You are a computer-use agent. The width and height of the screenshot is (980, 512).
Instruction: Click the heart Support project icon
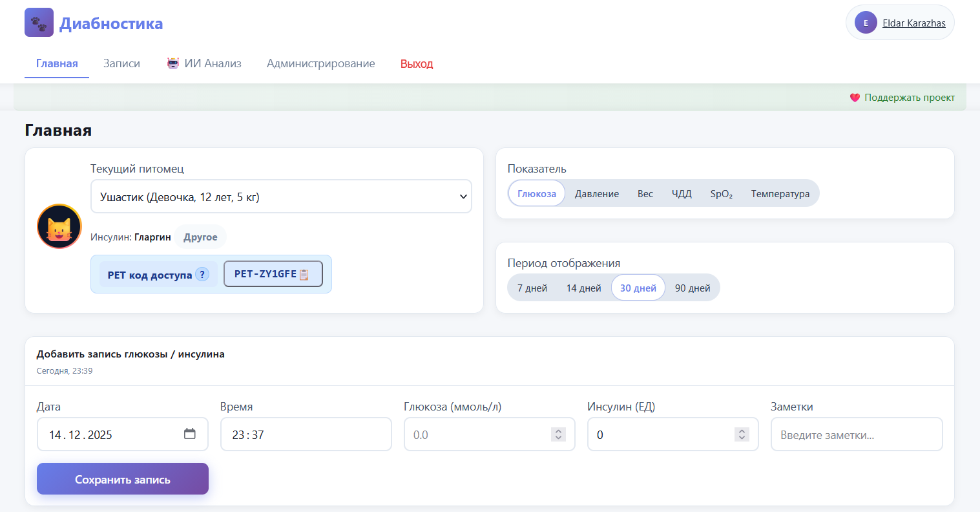pyautogui.click(x=855, y=98)
